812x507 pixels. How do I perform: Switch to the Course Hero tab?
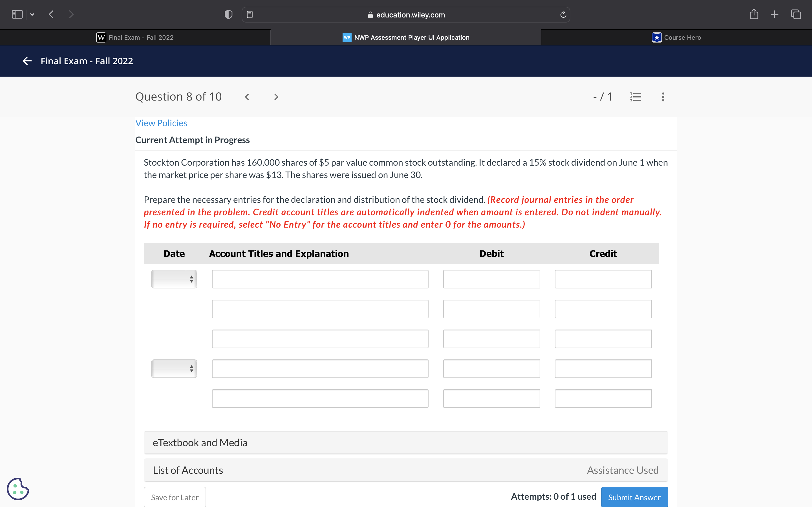(676, 37)
